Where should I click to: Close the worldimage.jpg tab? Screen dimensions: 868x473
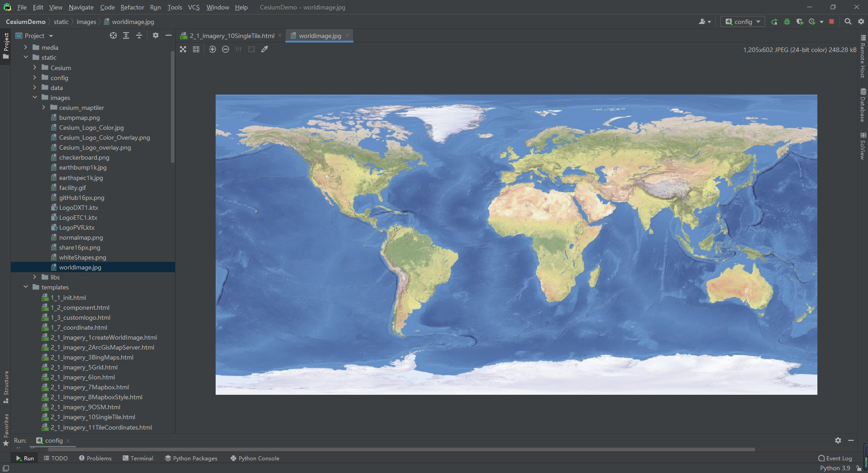coord(347,35)
